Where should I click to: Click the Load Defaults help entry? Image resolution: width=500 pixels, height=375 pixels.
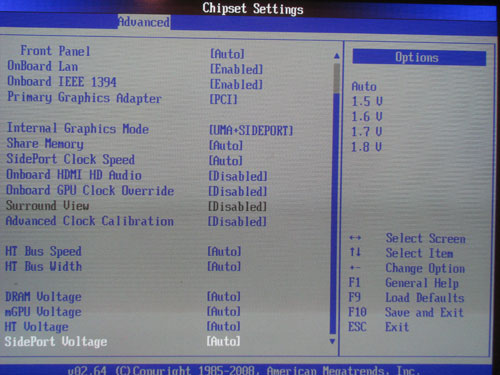coord(425,298)
